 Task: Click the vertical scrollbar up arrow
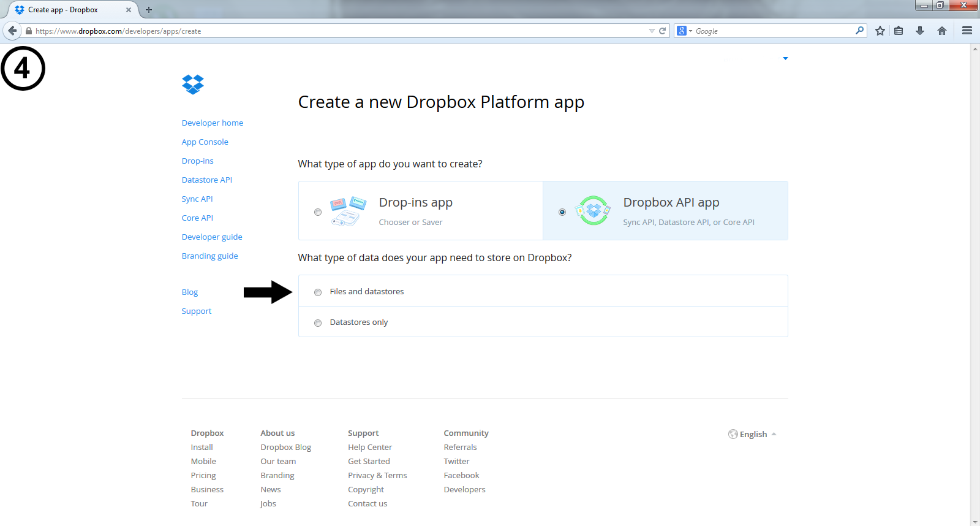click(975, 48)
